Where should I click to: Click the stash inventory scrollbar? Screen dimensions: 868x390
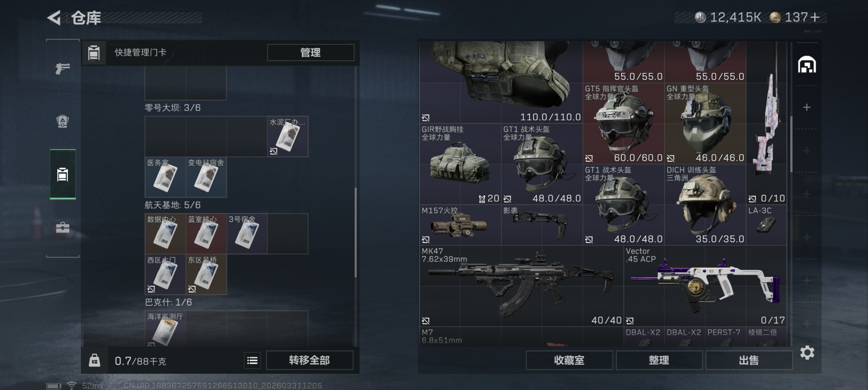pos(791,144)
